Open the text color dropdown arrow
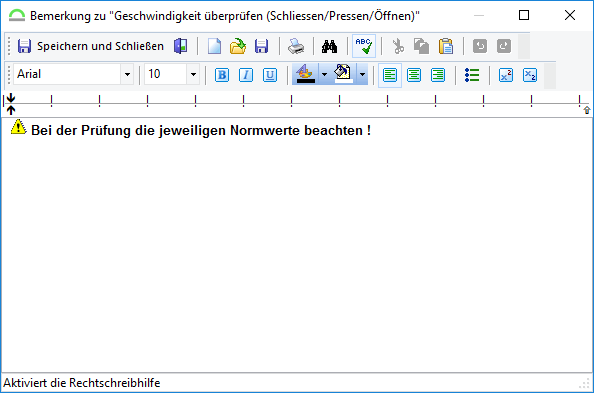Screen dimensions: 594x393 point(324,74)
